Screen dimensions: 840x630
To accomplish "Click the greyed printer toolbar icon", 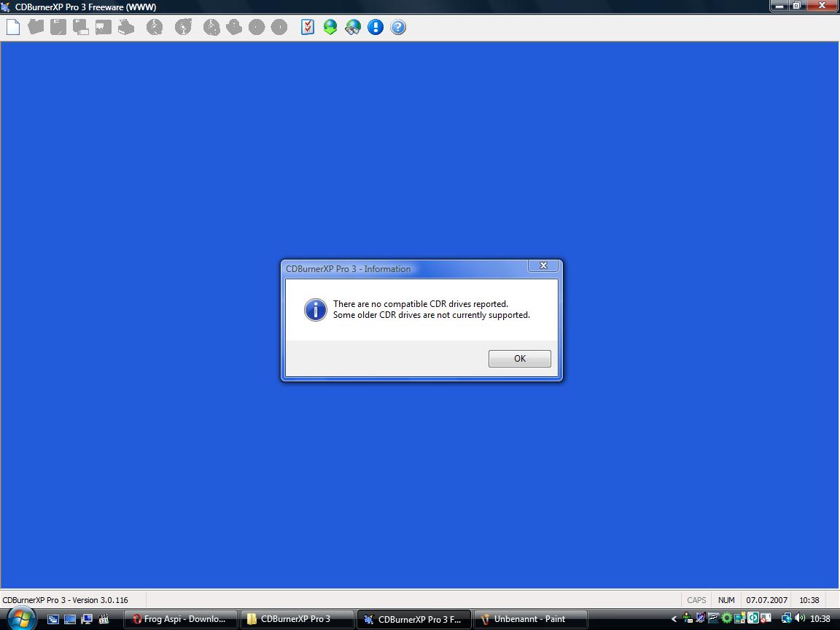I will tap(126, 27).
